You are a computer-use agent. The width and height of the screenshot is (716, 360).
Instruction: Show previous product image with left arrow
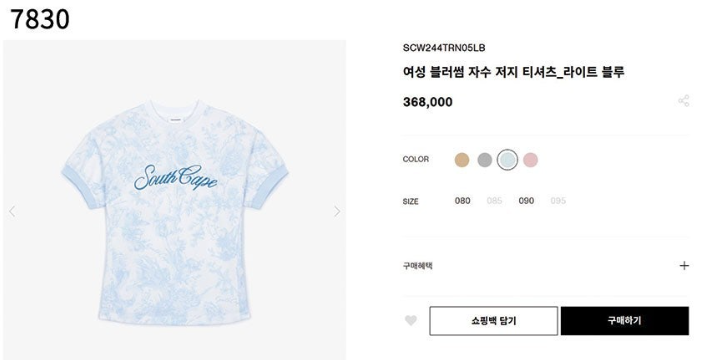pyautogui.click(x=12, y=211)
